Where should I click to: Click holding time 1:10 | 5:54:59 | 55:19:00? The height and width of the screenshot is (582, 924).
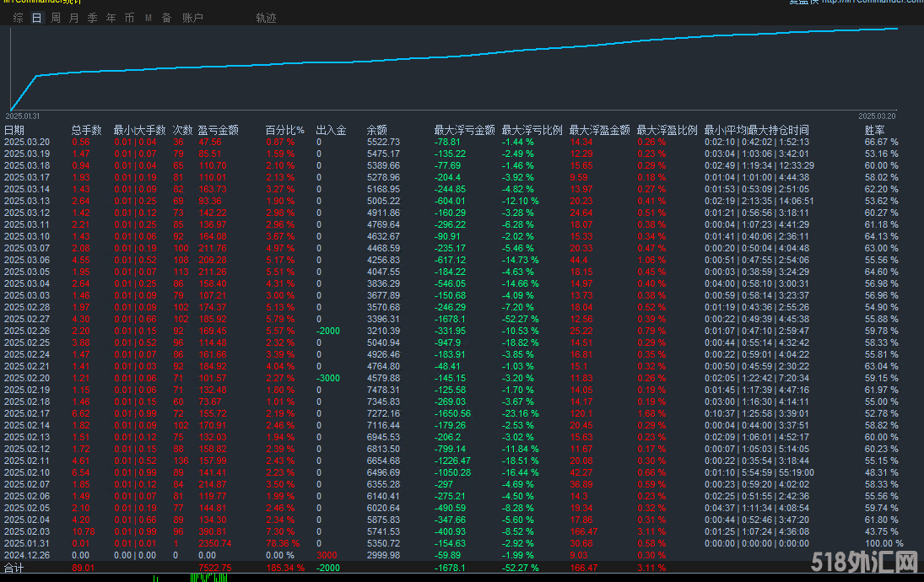click(759, 472)
